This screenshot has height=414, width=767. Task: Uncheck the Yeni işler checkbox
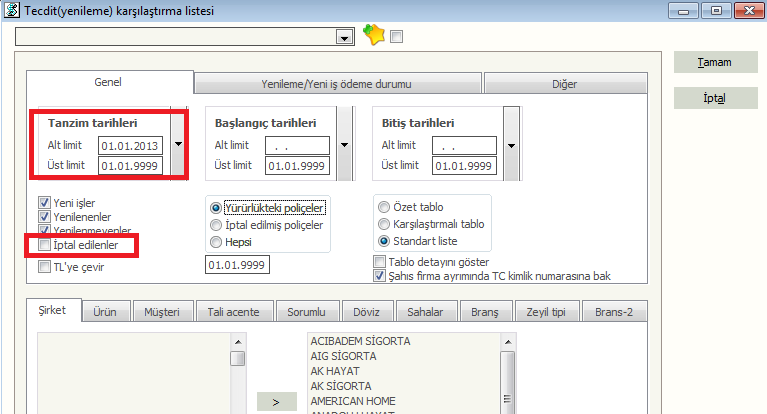tap(44, 202)
